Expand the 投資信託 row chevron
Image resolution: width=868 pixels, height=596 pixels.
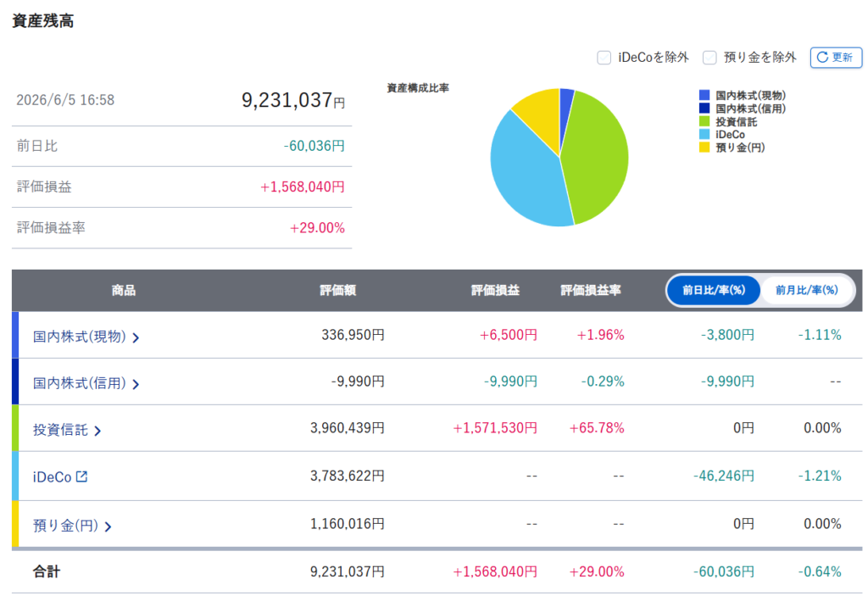97,431
